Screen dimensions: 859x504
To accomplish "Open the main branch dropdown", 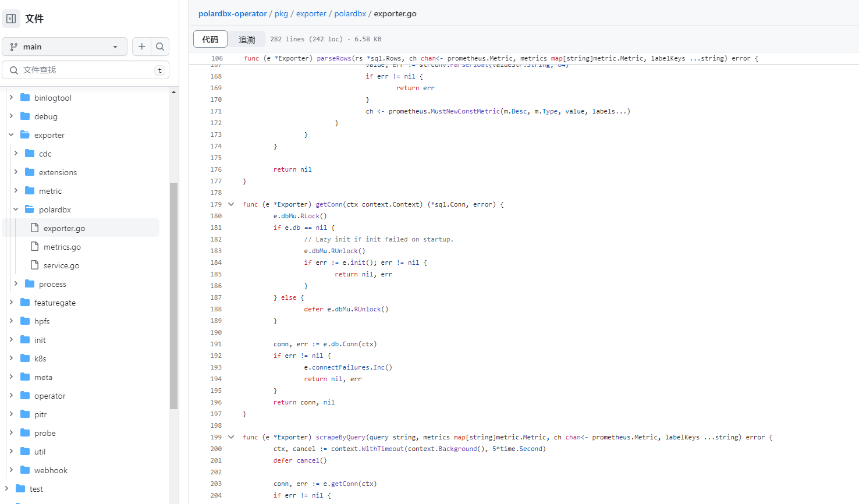I will coord(65,47).
